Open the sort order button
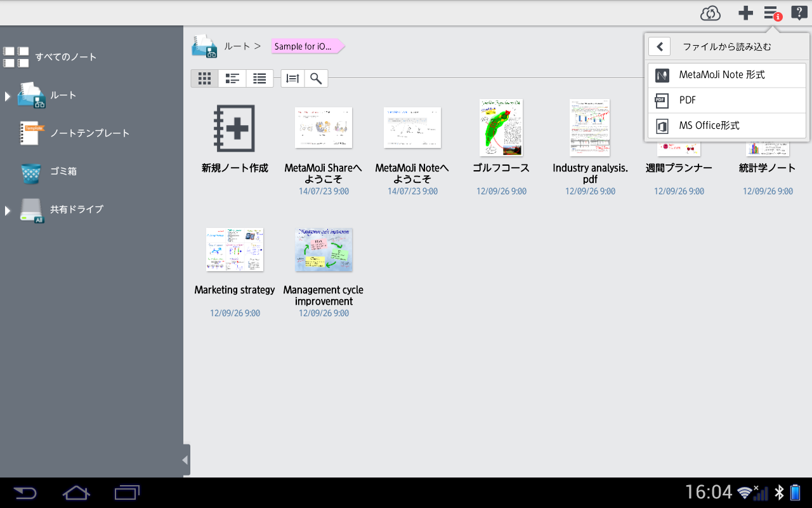The width and height of the screenshot is (812, 508). 292,79
